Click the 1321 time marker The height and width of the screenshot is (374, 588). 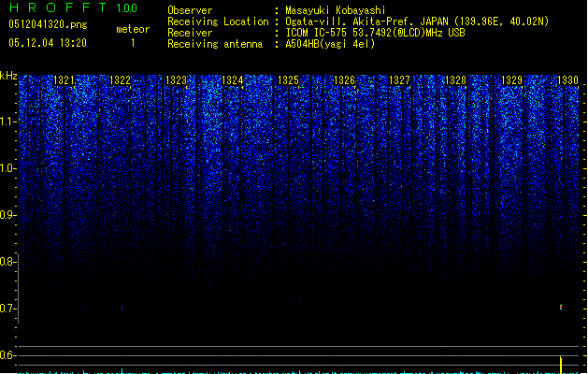(x=64, y=80)
